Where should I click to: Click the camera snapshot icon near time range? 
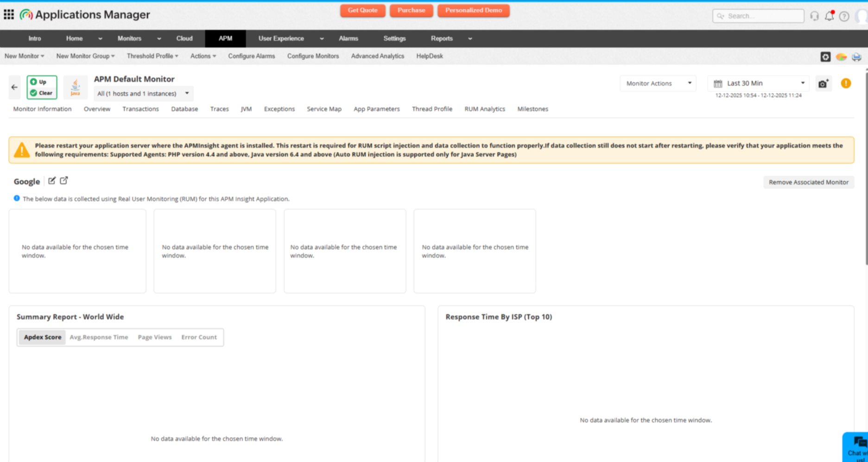tap(823, 84)
